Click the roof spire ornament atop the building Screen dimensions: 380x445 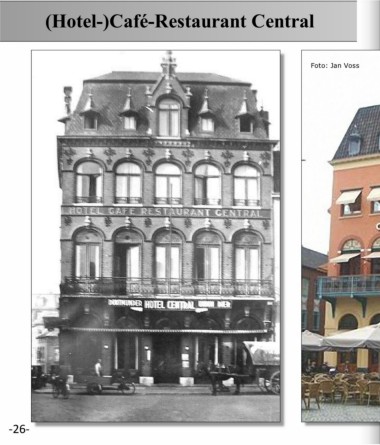coord(169,64)
